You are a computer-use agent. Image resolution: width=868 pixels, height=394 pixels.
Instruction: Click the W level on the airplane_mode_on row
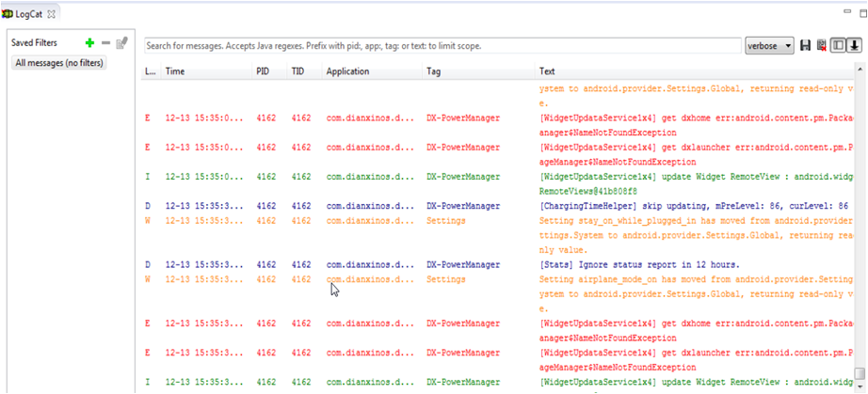(x=148, y=279)
